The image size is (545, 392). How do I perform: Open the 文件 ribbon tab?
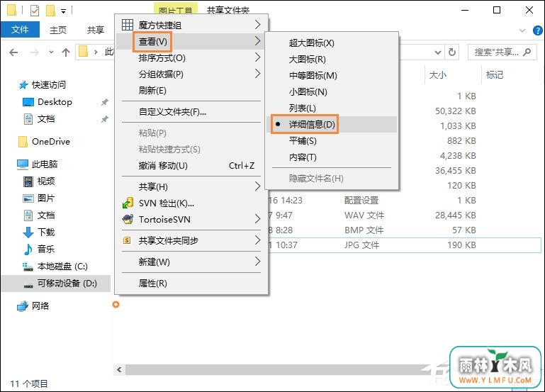click(20, 30)
